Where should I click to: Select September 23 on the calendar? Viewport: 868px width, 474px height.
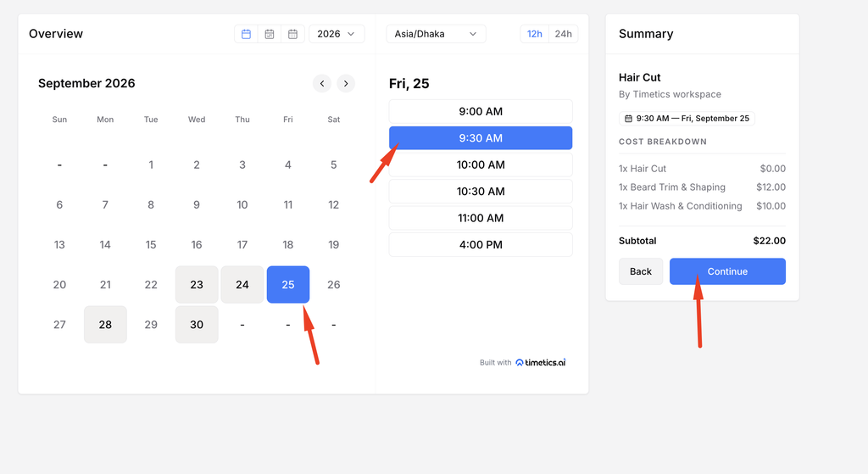[x=197, y=285]
